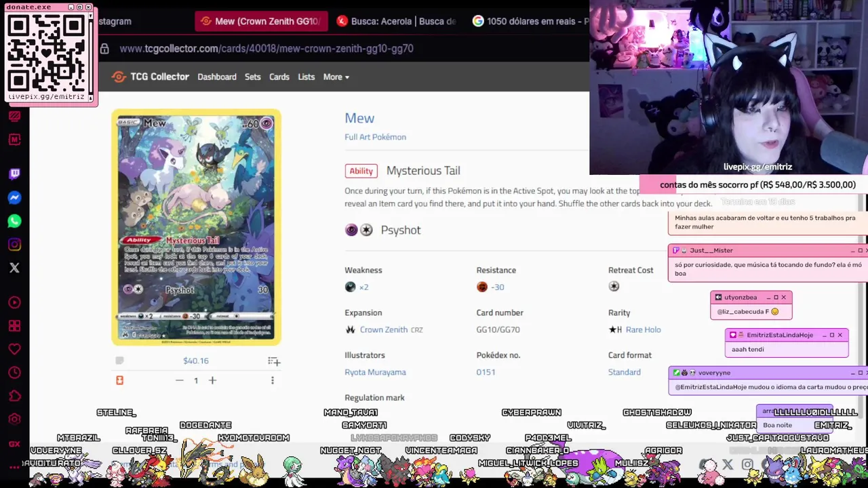Viewport: 868px width, 488px height.
Task: Click the Fighting resistance energy icon
Action: click(482, 287)
